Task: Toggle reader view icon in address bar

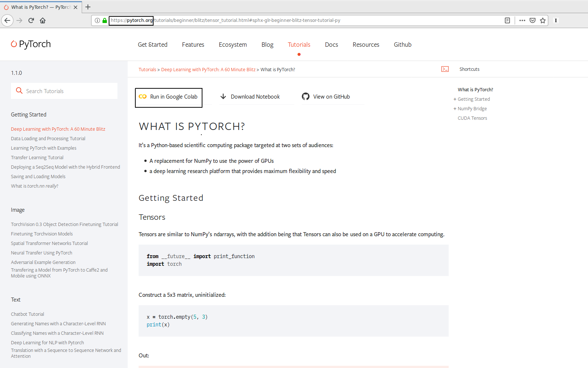Action: coord(507,20)
